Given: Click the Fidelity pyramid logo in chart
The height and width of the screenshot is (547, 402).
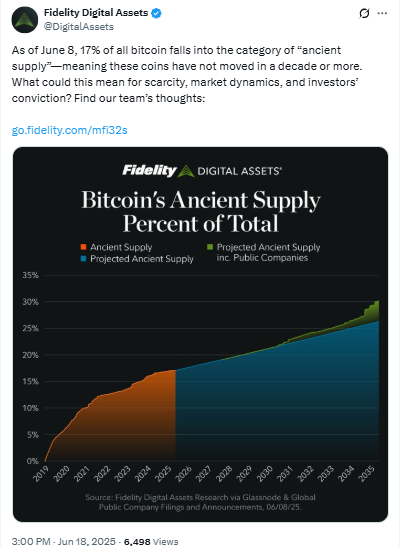Looking at the screenshot, I should pos(186,171).
